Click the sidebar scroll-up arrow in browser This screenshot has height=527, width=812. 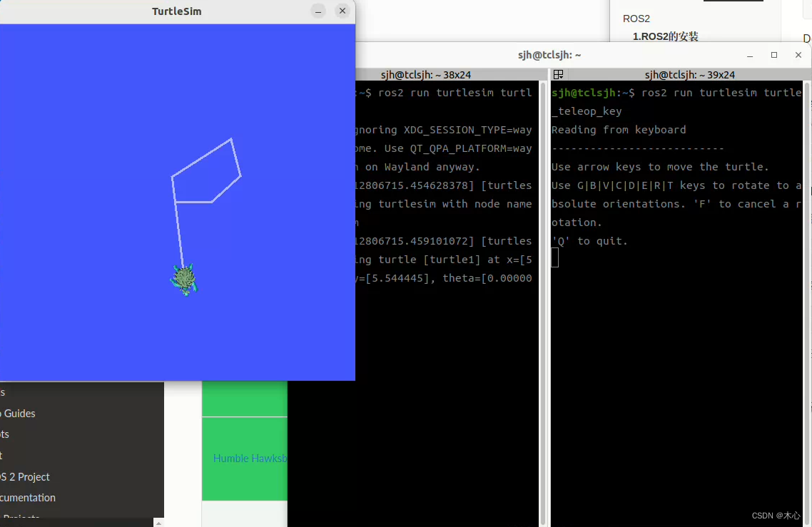pyautogui.click(x=158, y=523)
